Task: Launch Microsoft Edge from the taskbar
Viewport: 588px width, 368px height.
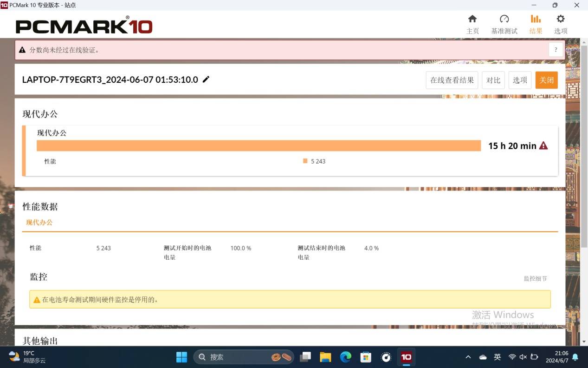Action: (x=346, y=357)
